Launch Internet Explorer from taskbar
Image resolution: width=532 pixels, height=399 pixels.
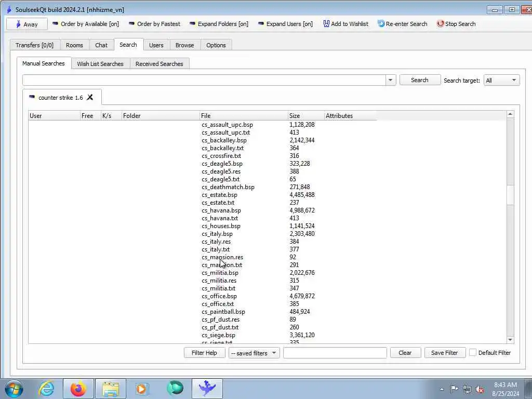point(46,389)
